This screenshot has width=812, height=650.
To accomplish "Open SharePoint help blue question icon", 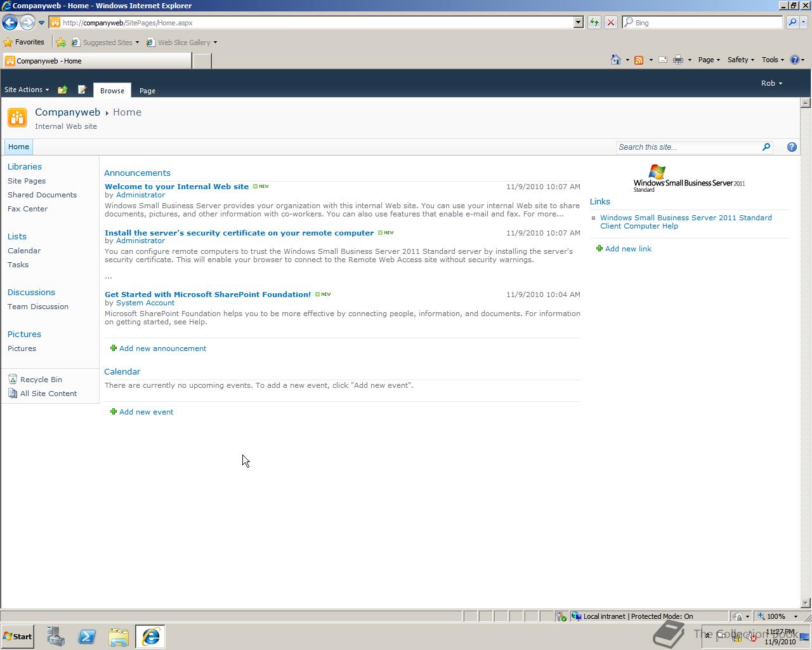I will pos(792,147).
